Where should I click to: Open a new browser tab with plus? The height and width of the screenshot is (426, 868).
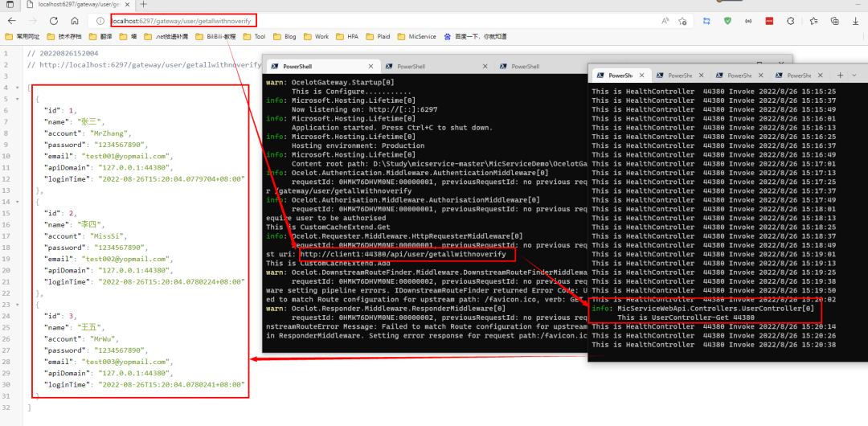[x=144, y=5]
